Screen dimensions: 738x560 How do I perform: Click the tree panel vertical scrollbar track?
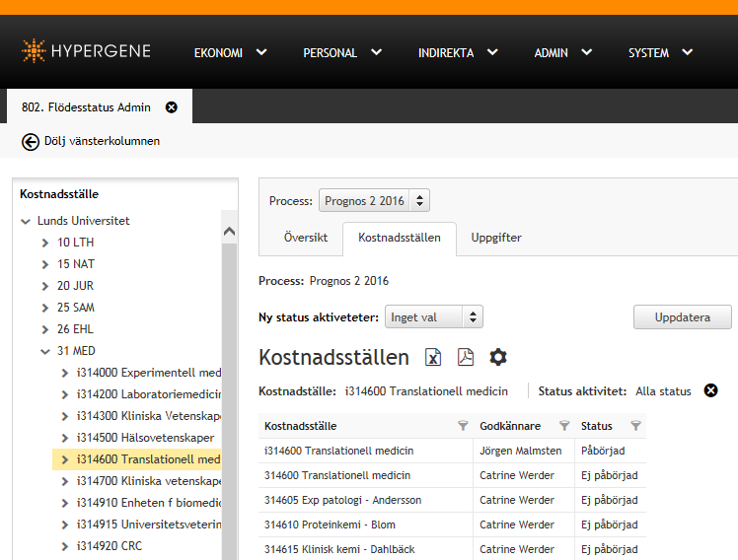point(229,399)
